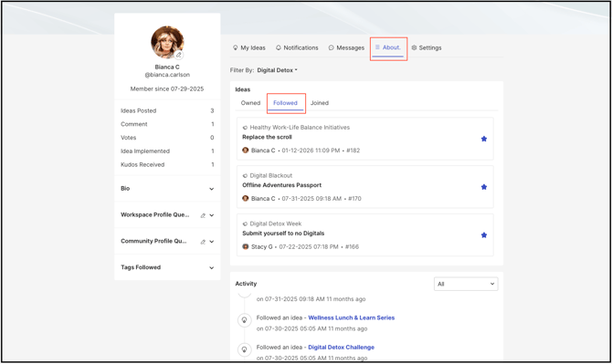Click the Kudos Received stat row
The image size is (612, 364).
pos(167,164)
